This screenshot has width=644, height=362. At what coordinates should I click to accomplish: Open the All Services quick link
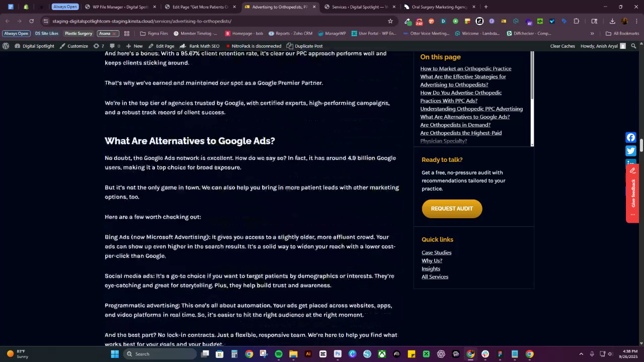[x=435, y=277]
